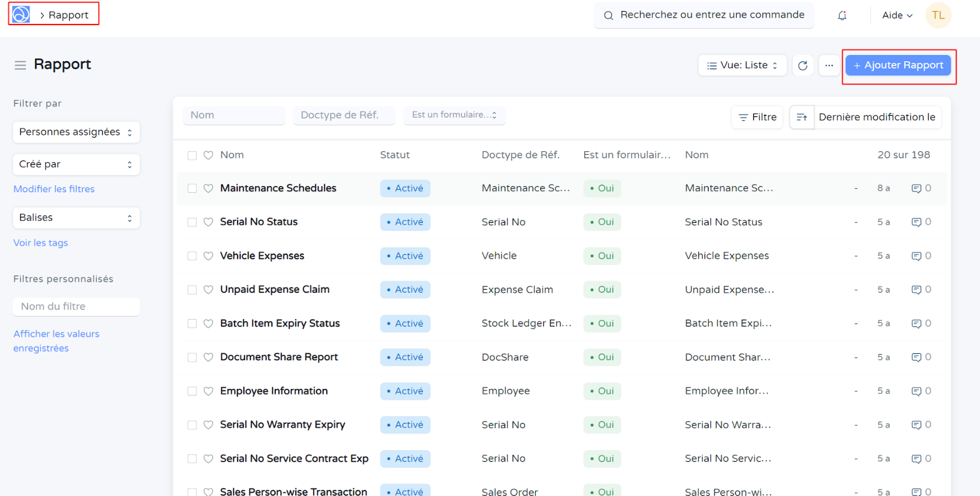Viewport: 980px width, 496px height.
Task: Click the TL user avatar
Action: point(938,15)
